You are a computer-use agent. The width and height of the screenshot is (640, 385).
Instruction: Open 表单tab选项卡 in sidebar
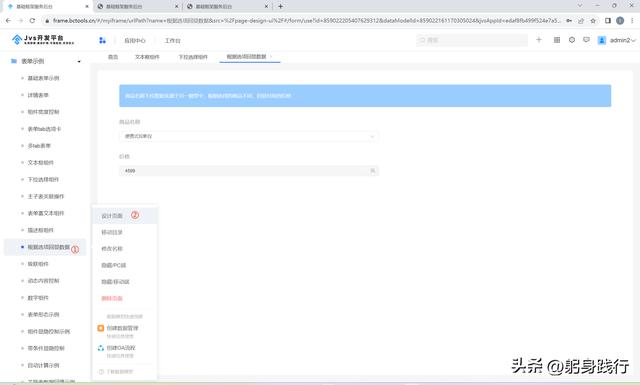(x=44, y=129)
